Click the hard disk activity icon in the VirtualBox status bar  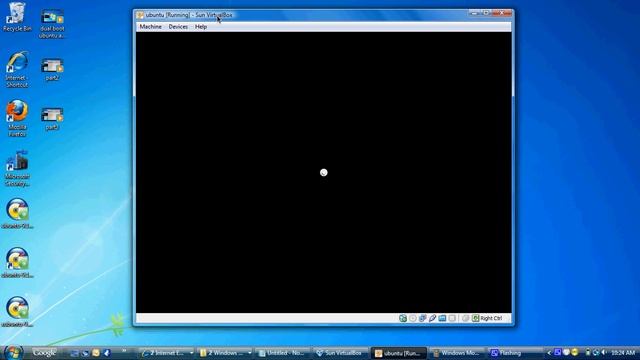pos(403,318)
